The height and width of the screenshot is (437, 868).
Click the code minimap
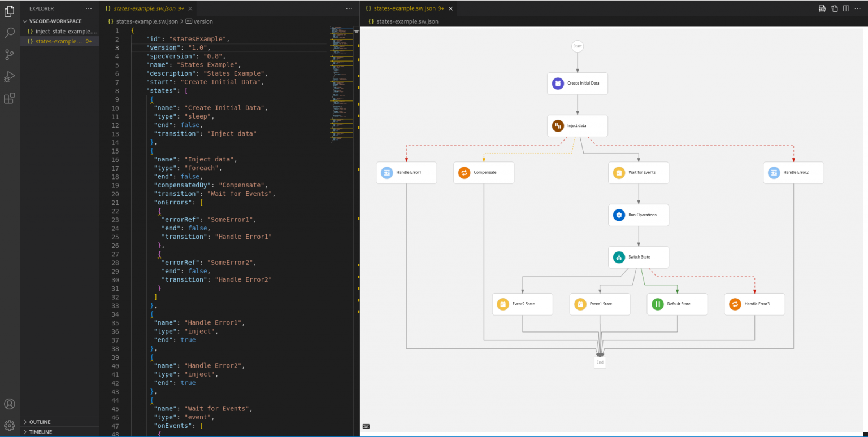pyautogui.click(x=341, y=85)
